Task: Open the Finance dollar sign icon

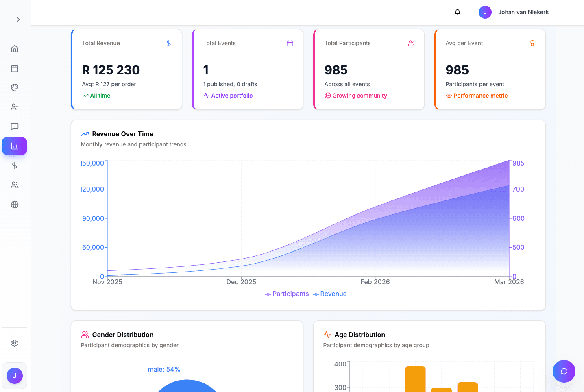Action: click(15, 166)
